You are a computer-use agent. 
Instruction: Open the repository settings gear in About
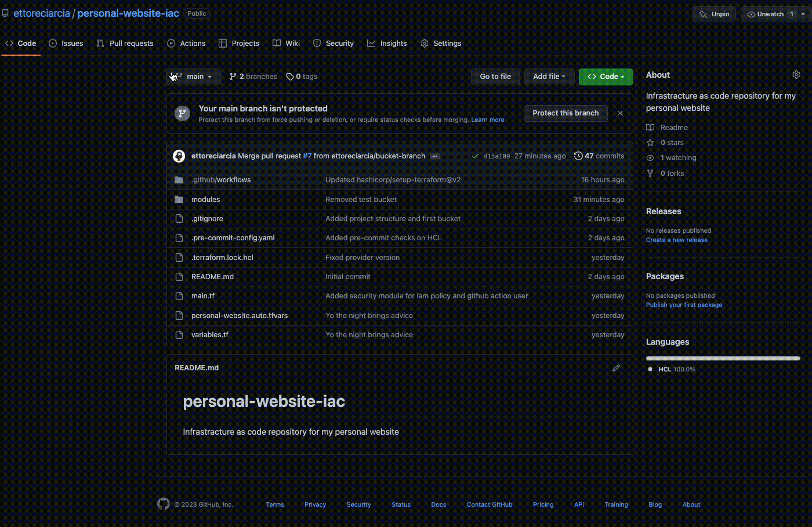[796, 75]
